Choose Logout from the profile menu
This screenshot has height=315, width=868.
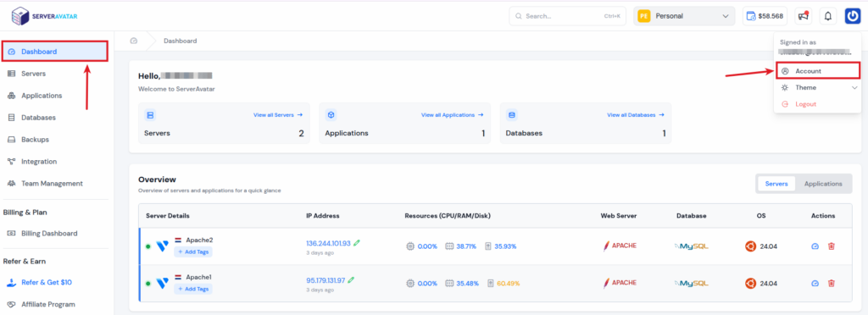(805, 104)
